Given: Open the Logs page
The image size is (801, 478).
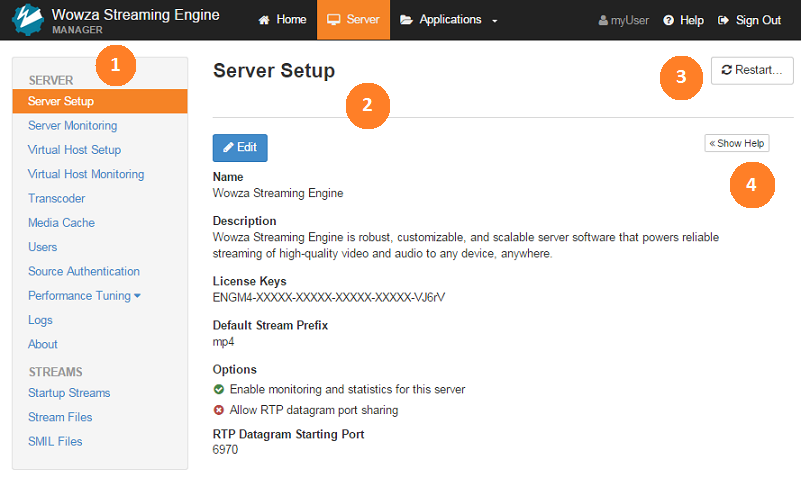Looking at the screenshot, I should [40, 320].
